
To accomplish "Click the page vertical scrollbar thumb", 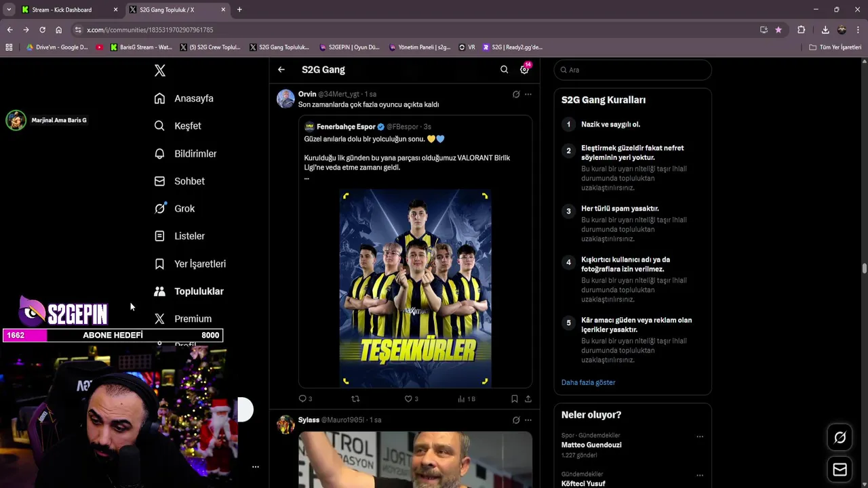I will click(864, 268).
